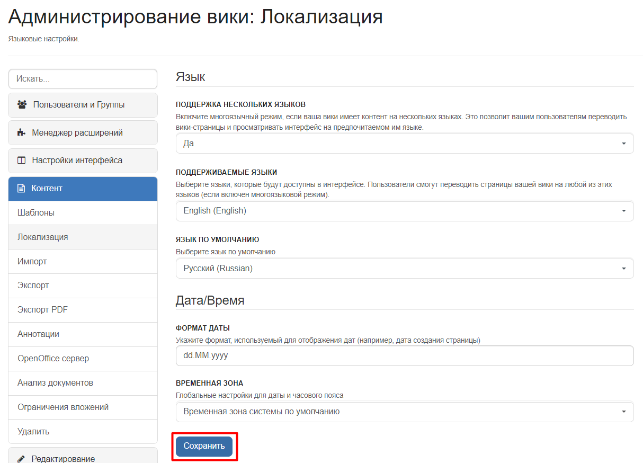Click the Администрирование вики: Локализация title
Viewport: 643px width, 463px height.
coord(196,17)
